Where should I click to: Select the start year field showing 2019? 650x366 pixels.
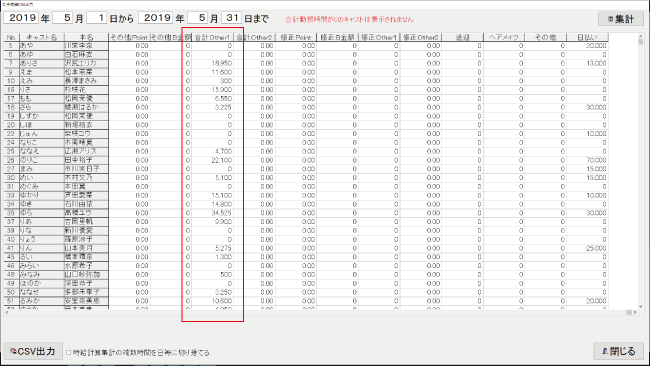(22, 18)
